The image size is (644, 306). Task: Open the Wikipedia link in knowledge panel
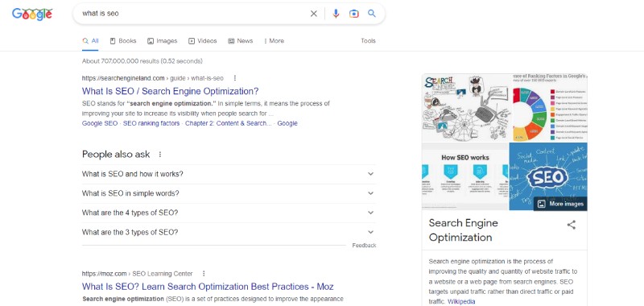coord(461,301)
